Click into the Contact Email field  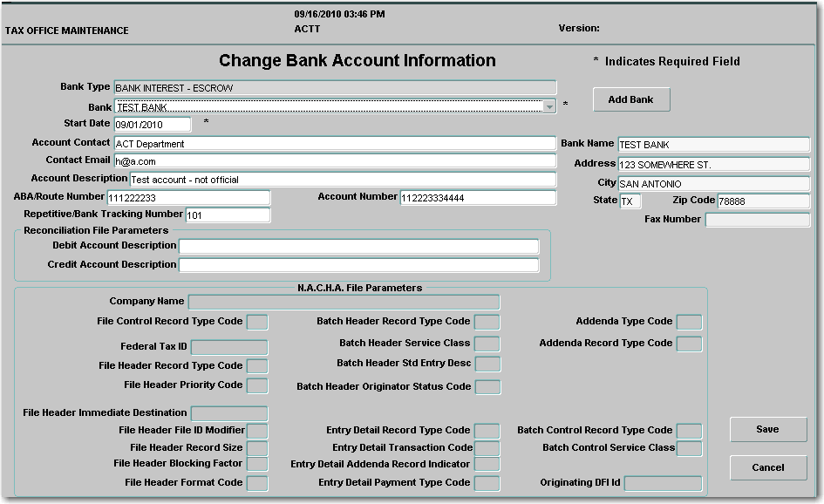tap(335, 161)
